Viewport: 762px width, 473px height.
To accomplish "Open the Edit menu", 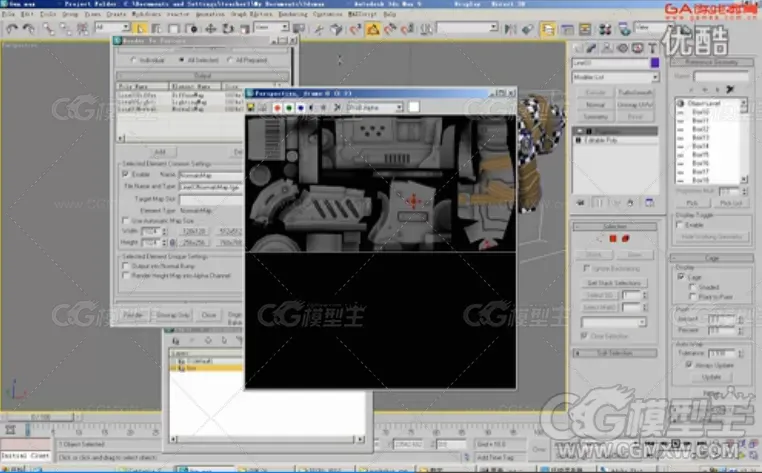I will tap(27, 15).
